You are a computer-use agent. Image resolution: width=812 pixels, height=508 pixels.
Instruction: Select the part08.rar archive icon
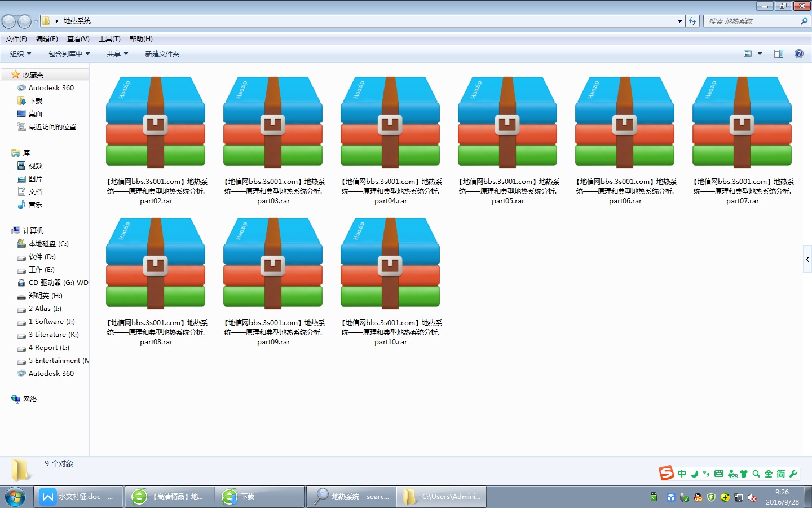pyautogui.click(x=156, y=263)
